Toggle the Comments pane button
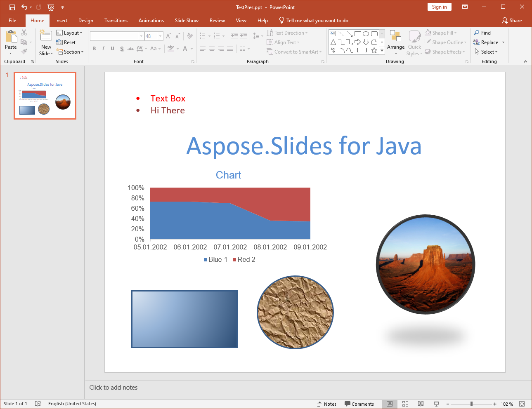532x409 pixels. coord(359,404)
